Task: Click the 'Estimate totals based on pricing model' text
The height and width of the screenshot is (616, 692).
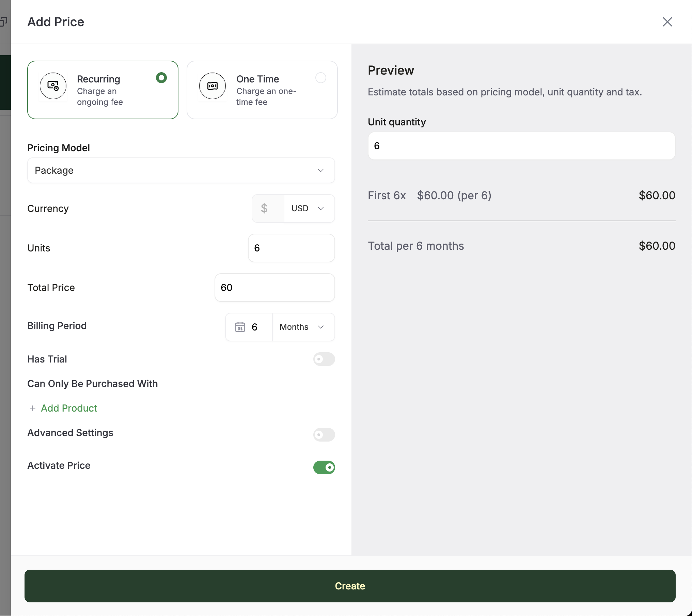Action: coord(505,92)
